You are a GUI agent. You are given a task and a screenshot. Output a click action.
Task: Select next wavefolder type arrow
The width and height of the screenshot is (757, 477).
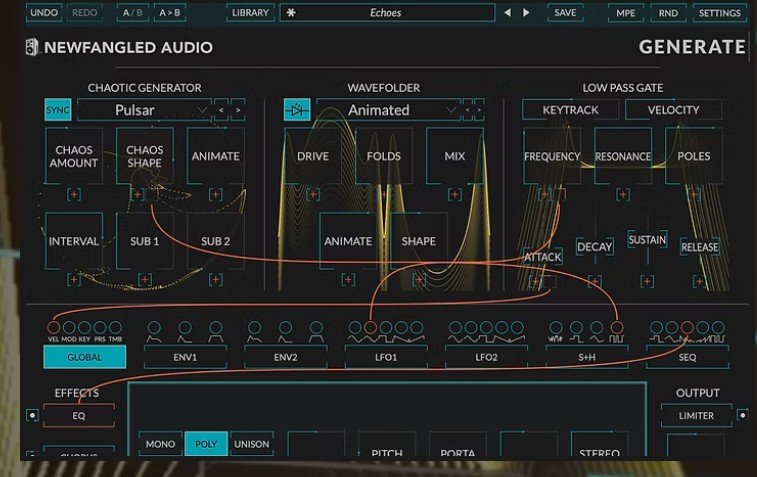479,110
